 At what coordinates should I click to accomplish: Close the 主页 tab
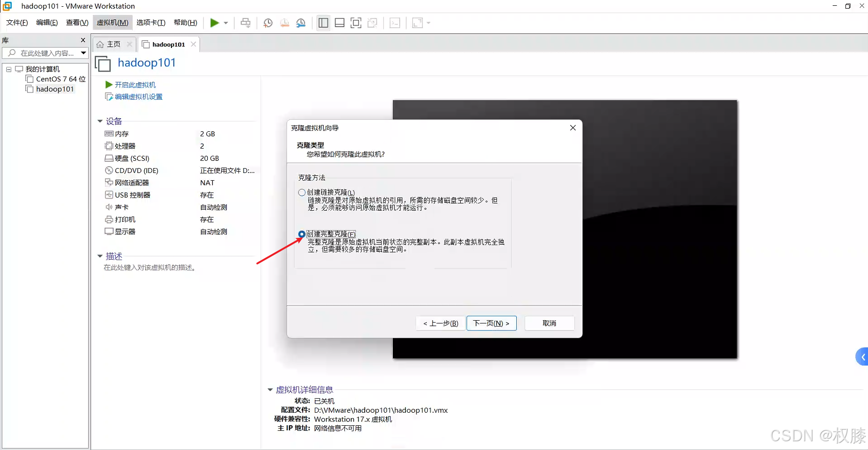(x=129, y=44)
